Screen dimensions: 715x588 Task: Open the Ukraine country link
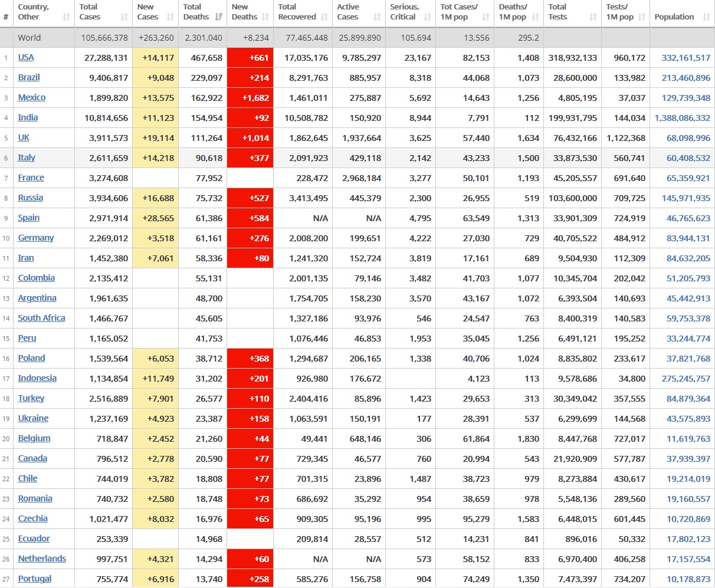[33, 418]
